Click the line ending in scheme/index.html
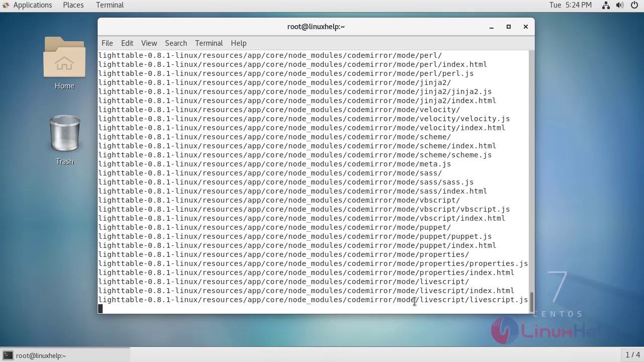 (x=297, y=146)
